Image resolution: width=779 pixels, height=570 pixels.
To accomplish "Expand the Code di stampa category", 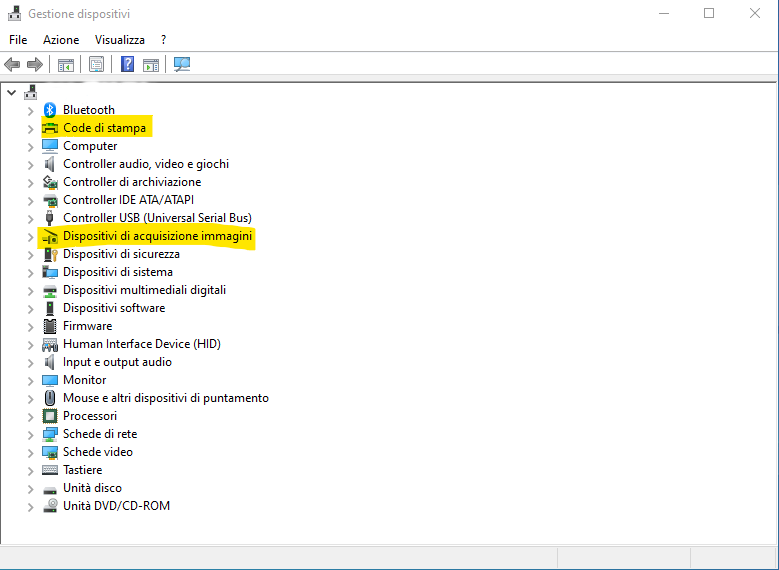I will tap(30, 129).
